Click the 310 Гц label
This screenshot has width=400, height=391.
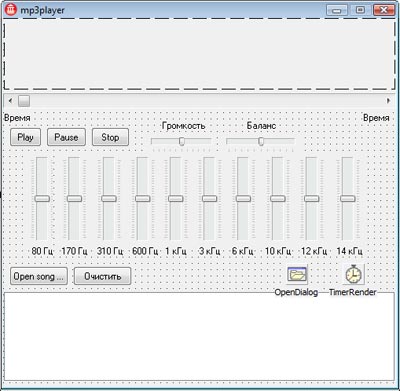(110, 251)
